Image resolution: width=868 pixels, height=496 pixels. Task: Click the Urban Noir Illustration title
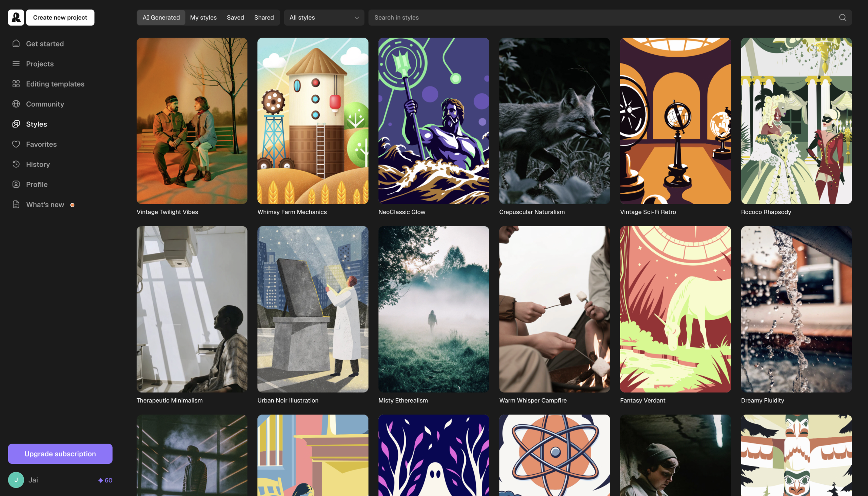(288, 401)
